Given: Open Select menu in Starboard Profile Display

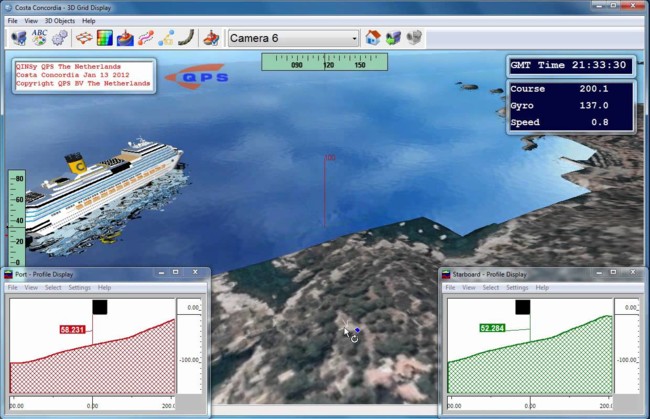Looking at the screenshot, I should click(491, 287).
